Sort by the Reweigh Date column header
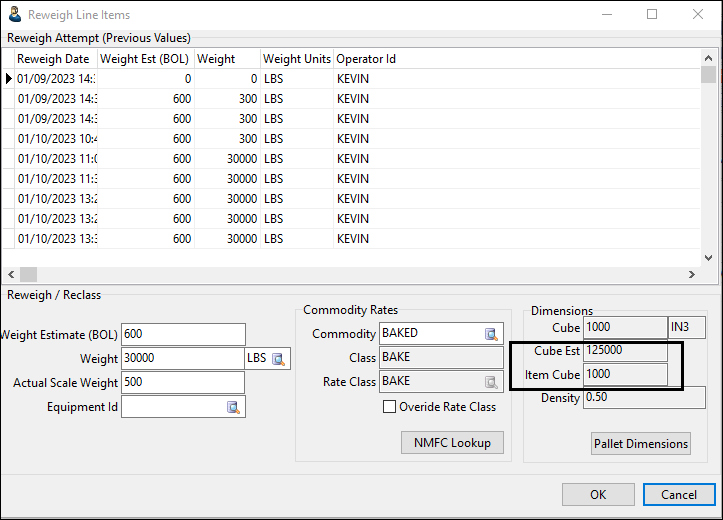723x520 pixels. (53, 59)
